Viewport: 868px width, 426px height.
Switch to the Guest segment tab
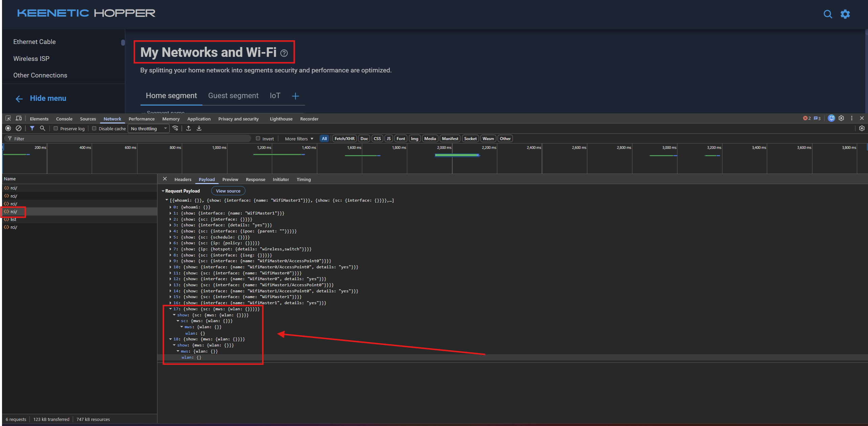click(233, 96)
